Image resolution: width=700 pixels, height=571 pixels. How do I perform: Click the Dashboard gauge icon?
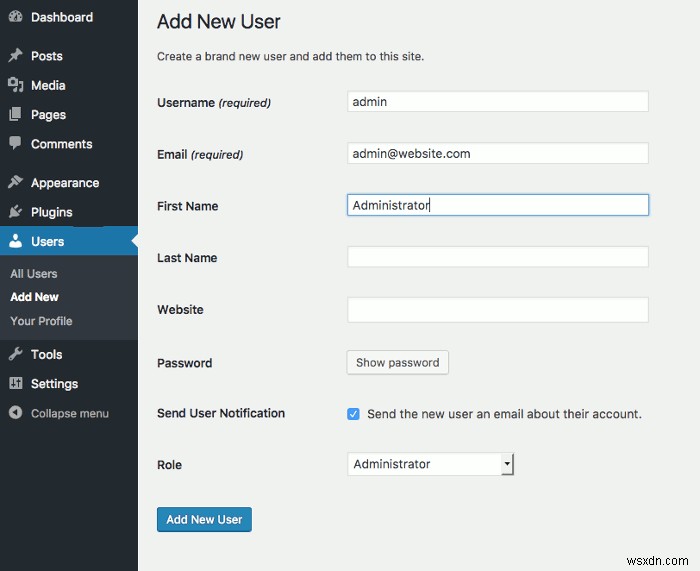pyautogui.click(x=15, y=17)
